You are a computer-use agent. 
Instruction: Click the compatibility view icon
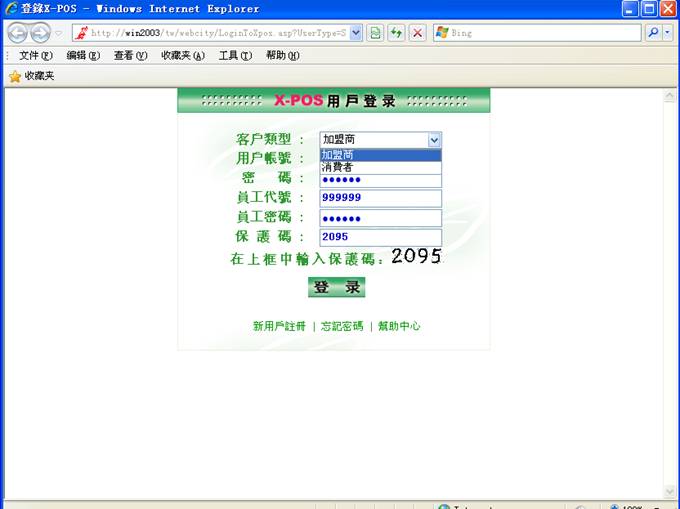[375, 33]
